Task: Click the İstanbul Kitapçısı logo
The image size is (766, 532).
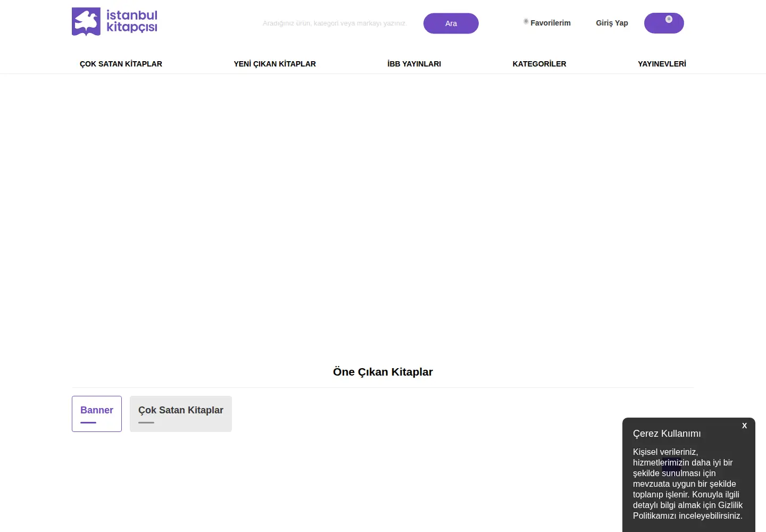Action: tap(114, 22)
